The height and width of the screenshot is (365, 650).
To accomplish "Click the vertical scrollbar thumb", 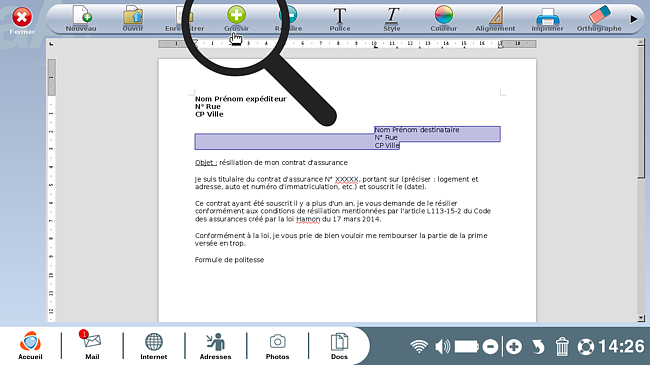I will click(x=641, y=112).
